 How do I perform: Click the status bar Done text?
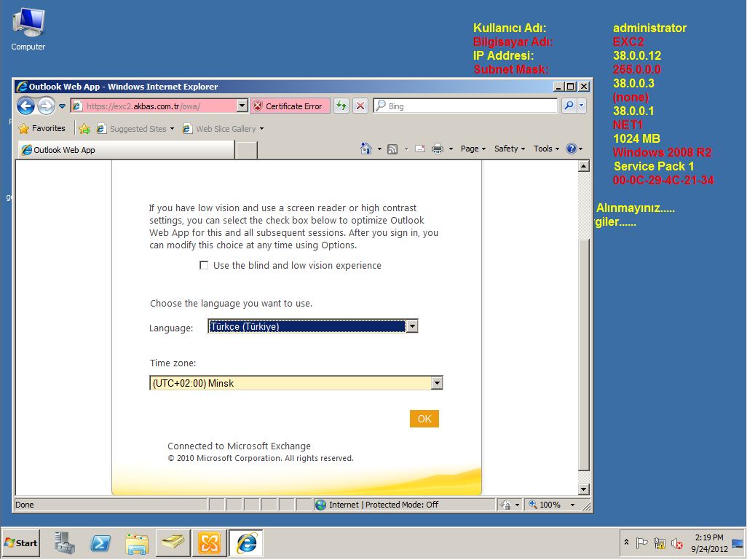[25, 505]
